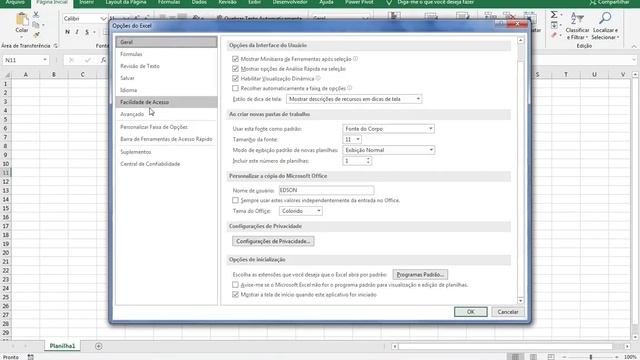Click the options dialog scrollbar down arrow

520,301
